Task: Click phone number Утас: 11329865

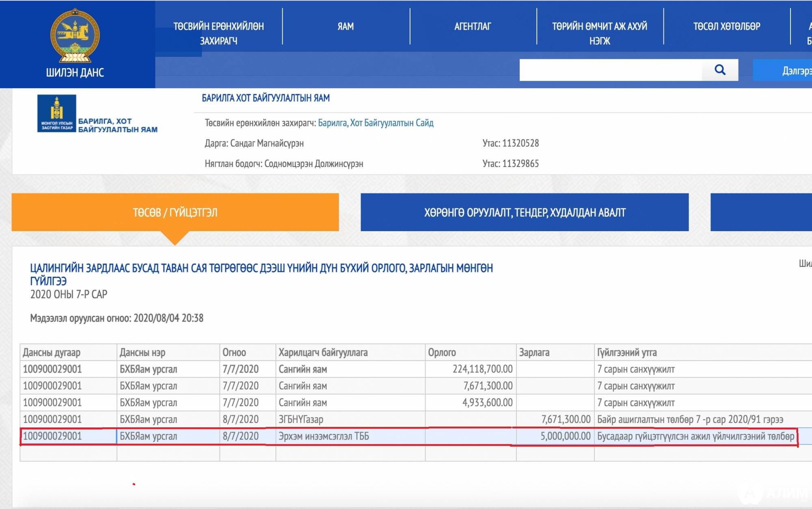Action: click(x=511, y=163)
